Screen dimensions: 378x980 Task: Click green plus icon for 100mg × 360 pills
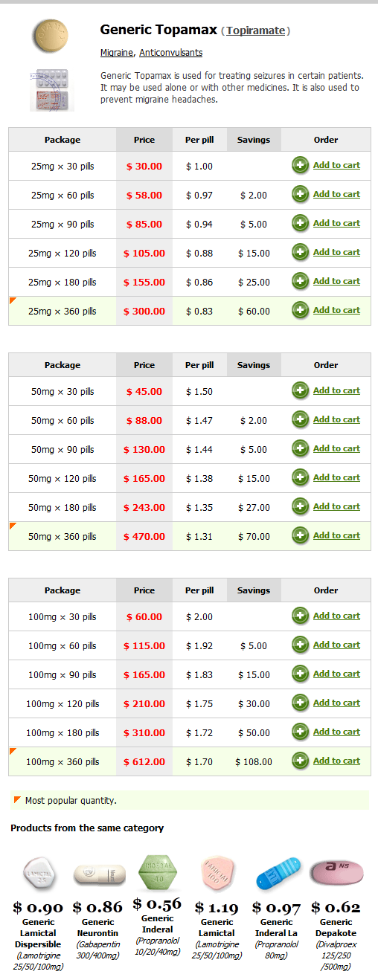301,761
